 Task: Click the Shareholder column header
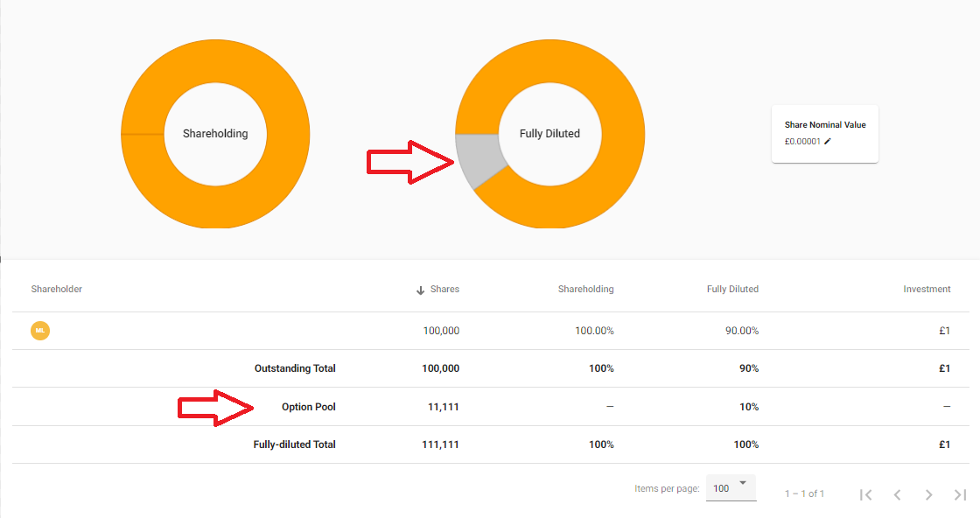pyautogui.click(x=57, y=290)
